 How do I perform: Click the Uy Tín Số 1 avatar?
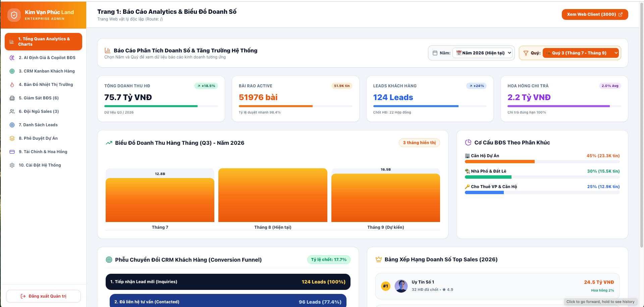pos(401,286)
